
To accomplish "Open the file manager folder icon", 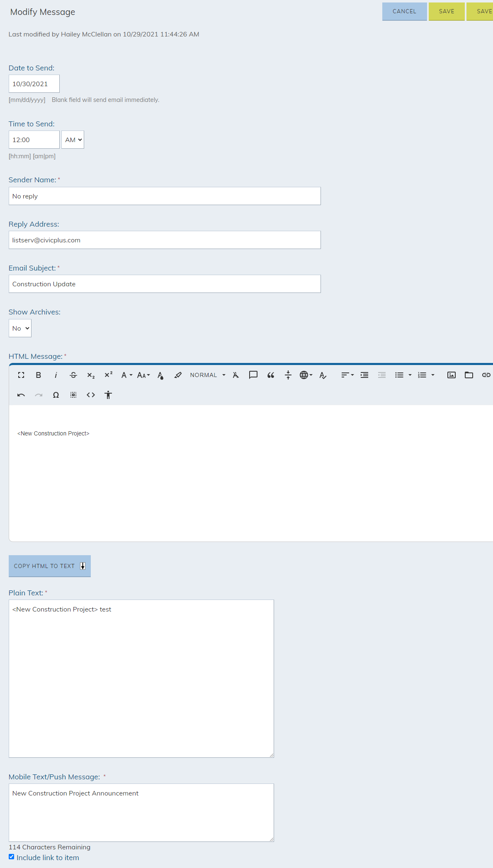I will point(469,375).
